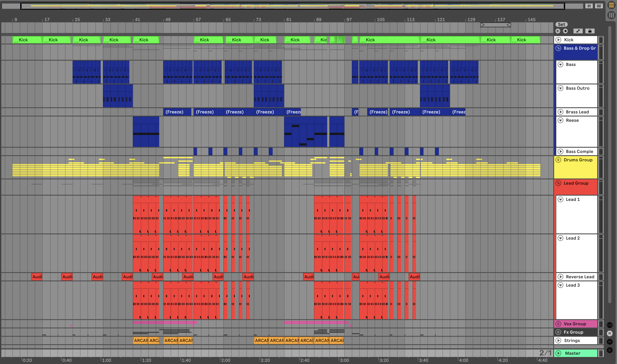617x364 pixels.
Task: Collapse the Lead Group fold button
Action: (x=558, y=183)
